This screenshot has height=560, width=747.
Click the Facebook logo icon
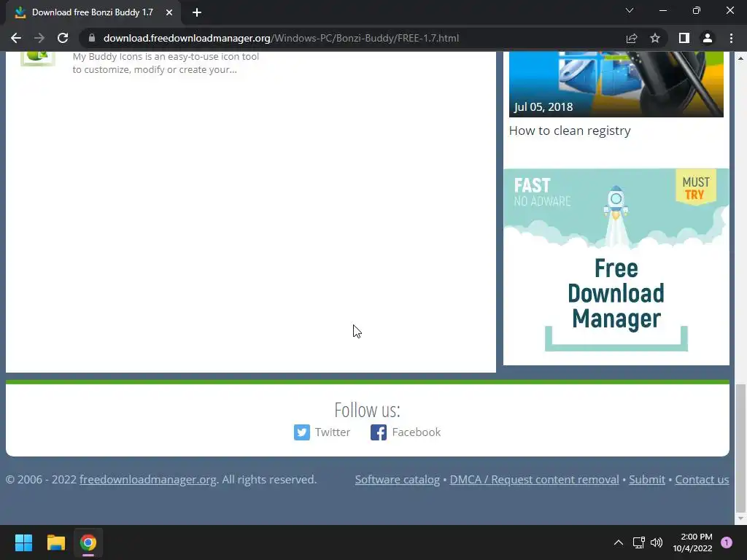[x=379, y=432]
